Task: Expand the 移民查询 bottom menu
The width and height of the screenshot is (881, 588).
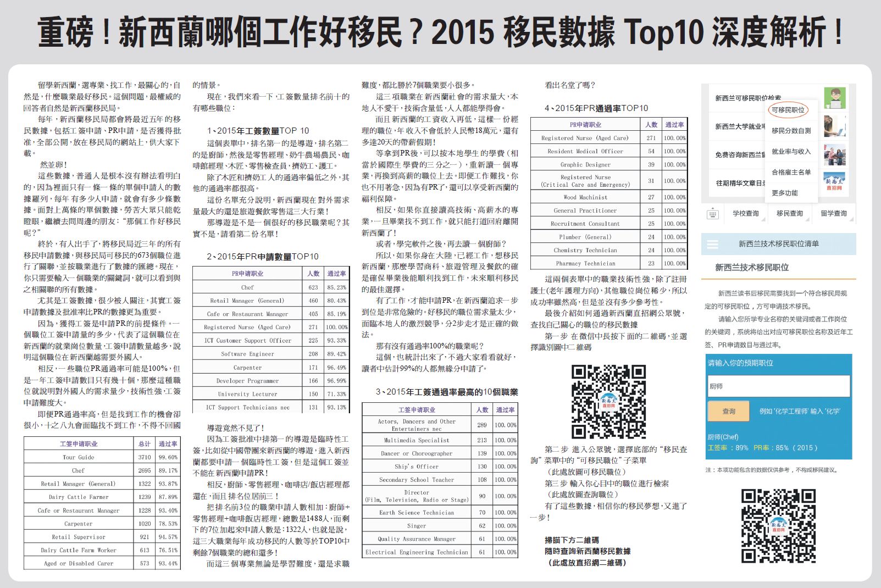Action: (789, 214)
